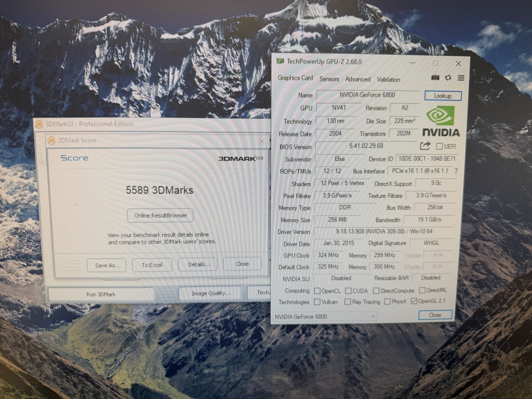Switch to the Graphics Card tab
The width and height of the screenshot is (532, 399).
(295, 78)
